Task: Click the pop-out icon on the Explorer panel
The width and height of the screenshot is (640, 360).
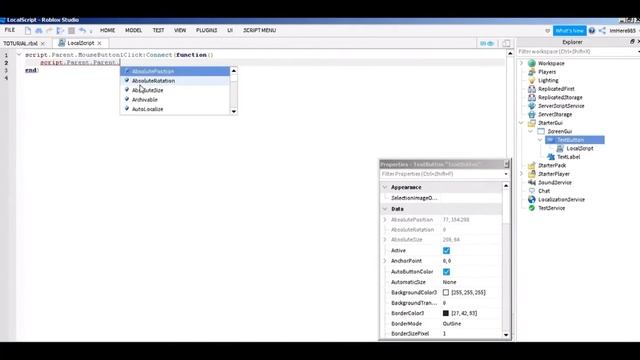Action: point(632,42)
